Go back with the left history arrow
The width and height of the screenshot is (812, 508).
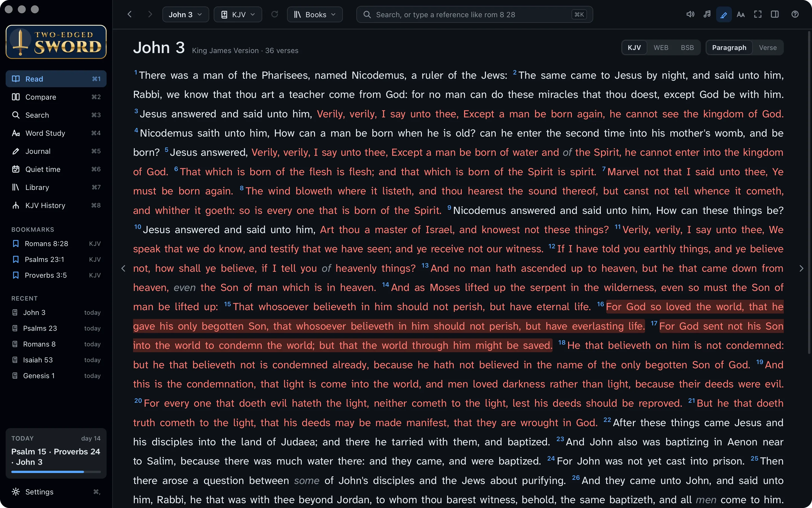click(x=130, y=14)
